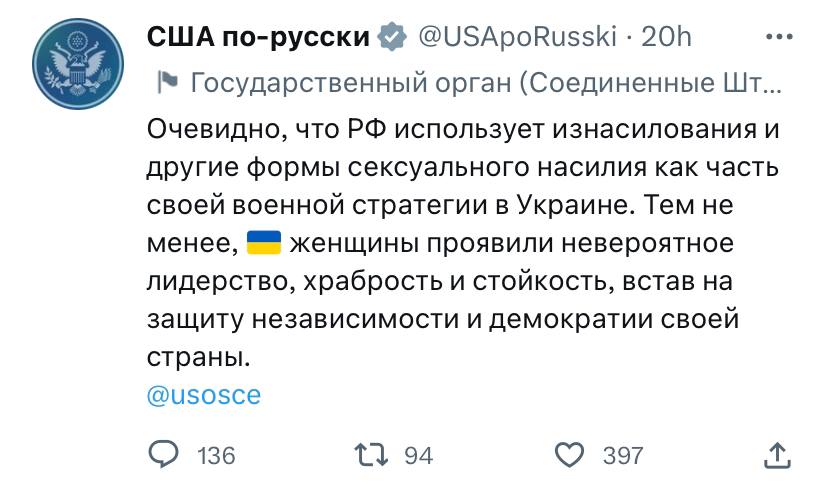Click the Ukraine flag emoji in the tweet
828x482 pixels.
click(265, 243)
